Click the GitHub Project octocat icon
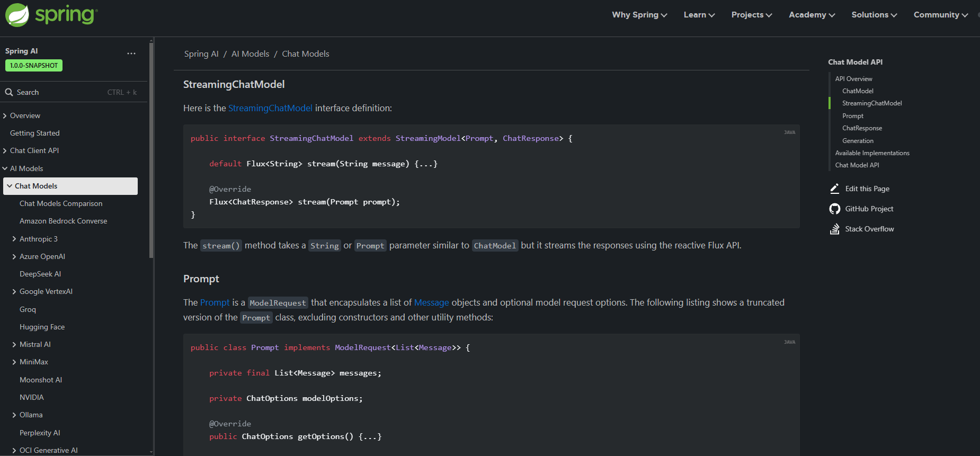The width and height of the screenshot is (980, 456). click(x=834, y=209)
